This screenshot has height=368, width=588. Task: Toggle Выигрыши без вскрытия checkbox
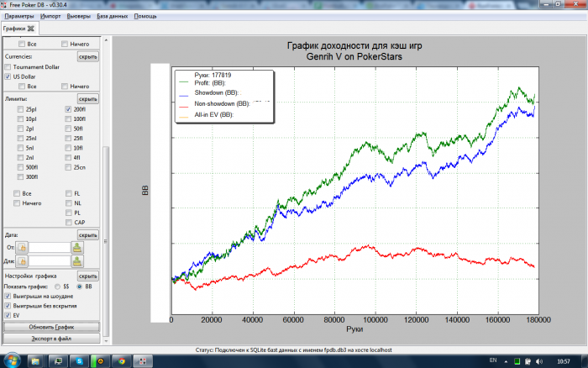pyautogui.click(x=8, y=306)
